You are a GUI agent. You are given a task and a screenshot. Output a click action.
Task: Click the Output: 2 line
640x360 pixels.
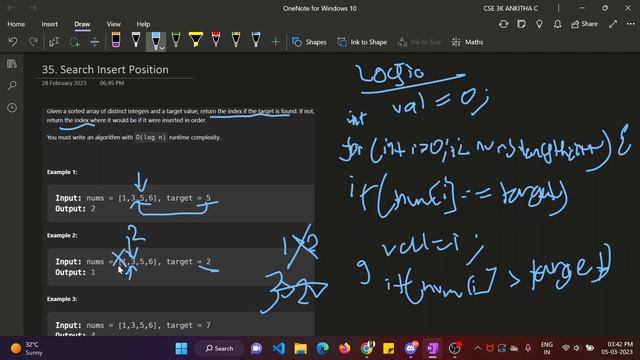click(75, 209)
